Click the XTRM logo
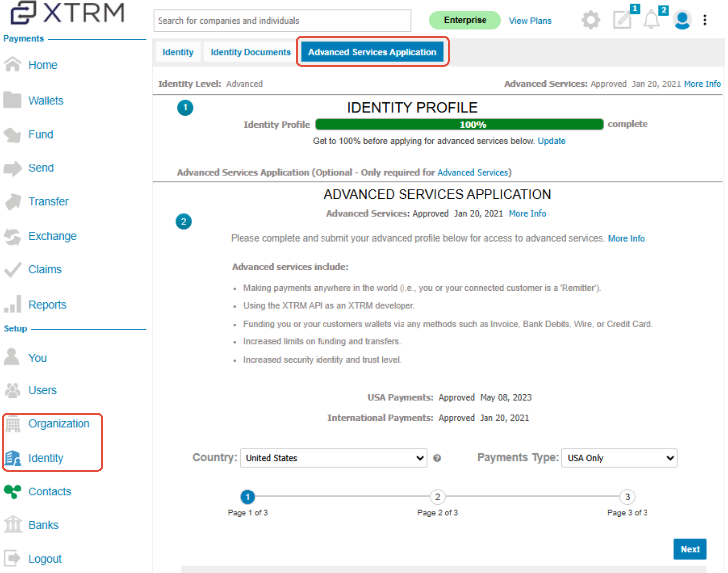This screenshot has height=573, width=728. (x=68, y=13)
